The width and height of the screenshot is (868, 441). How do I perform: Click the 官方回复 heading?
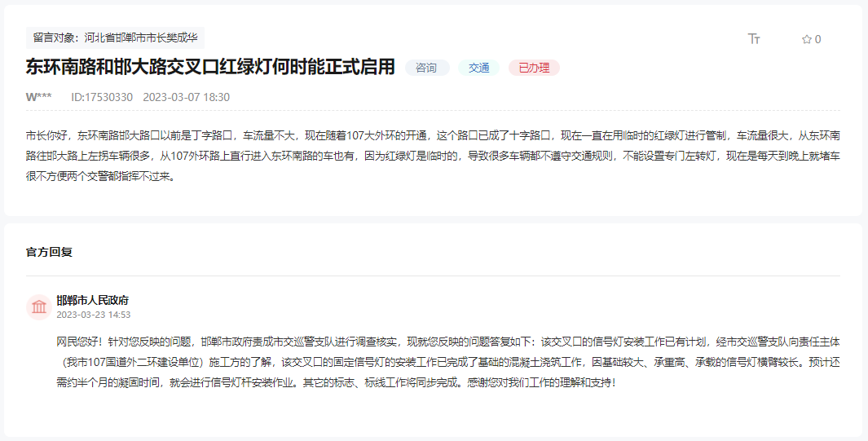tap(49, 252)
